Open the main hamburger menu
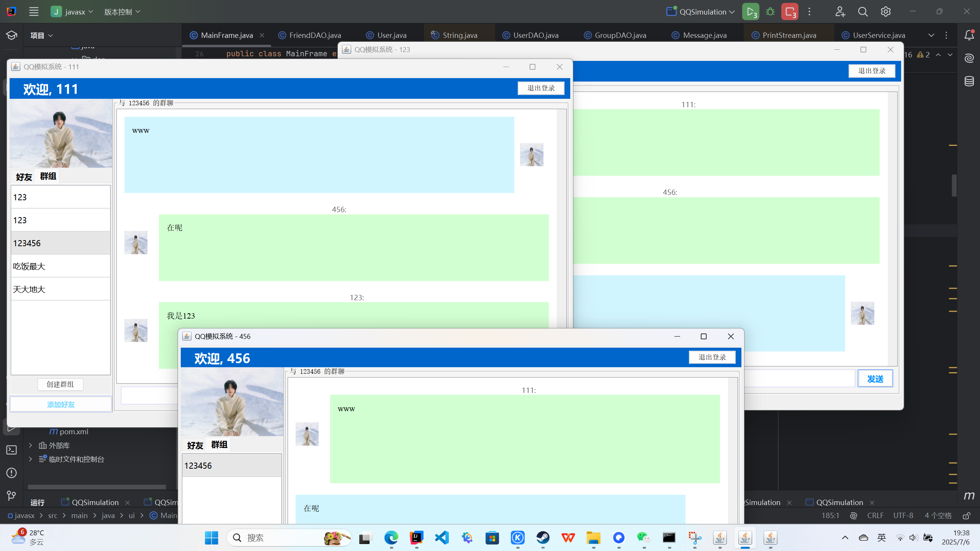Viewport: 980px width, 551px height. (x=34, y=12)
